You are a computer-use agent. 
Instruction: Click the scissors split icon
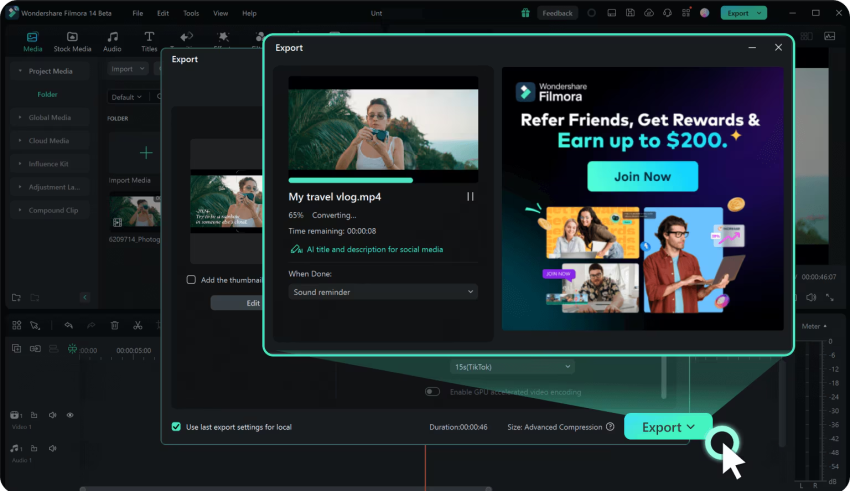(138, 325)
